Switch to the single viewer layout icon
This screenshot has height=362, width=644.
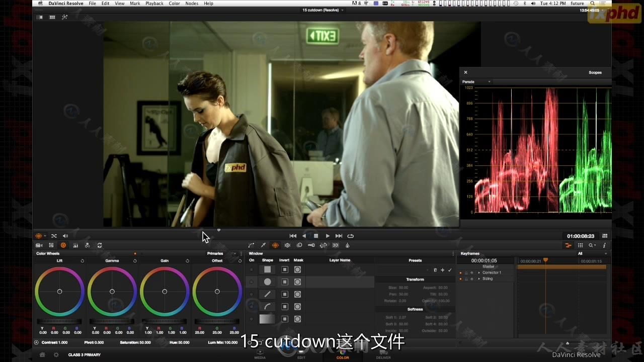[x=40, y=17]
